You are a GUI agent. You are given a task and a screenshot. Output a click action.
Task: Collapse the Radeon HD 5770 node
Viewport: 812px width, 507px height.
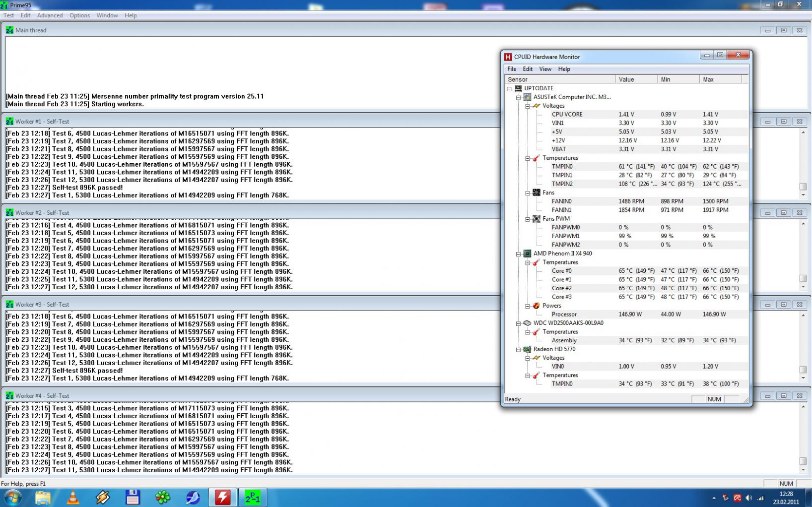pyautogui.click(x=518, y=349)
